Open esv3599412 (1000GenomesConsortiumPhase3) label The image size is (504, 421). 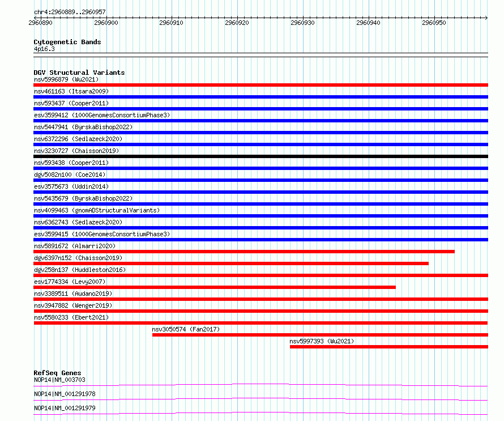(102, 115)
